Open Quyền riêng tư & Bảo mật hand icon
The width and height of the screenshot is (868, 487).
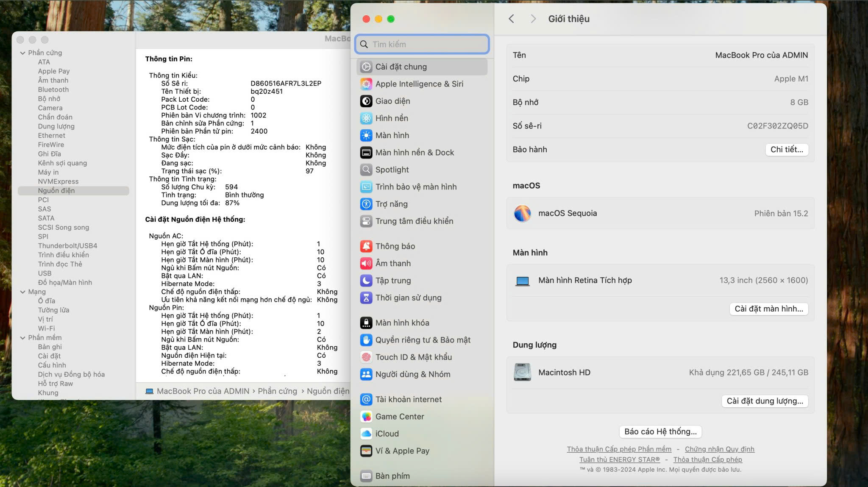[366, 340]
